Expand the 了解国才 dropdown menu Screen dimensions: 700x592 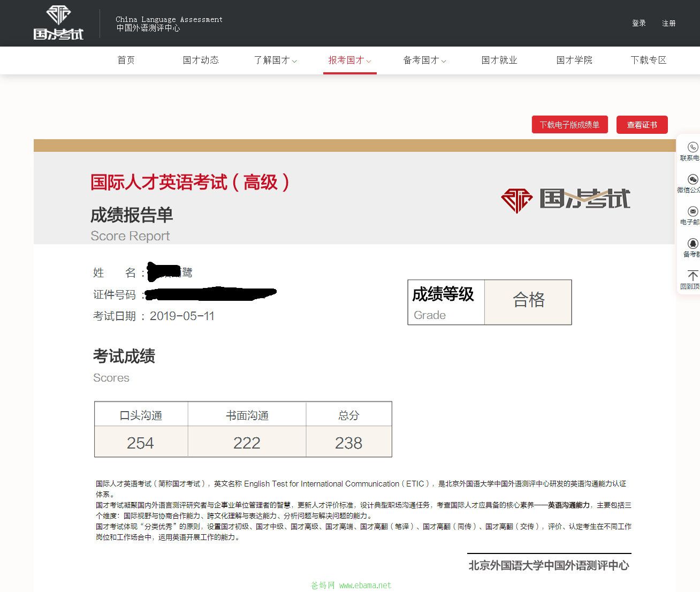[275, 60]
